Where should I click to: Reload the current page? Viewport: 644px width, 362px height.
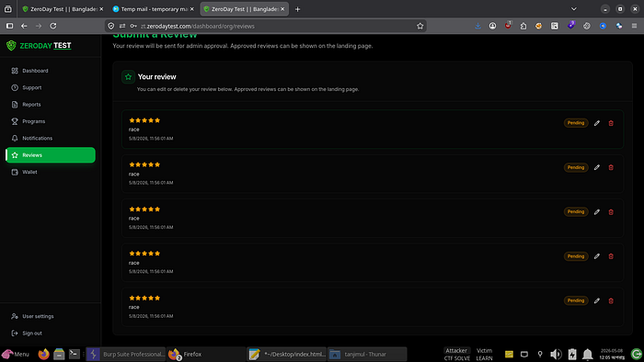(x=53, y=26)
